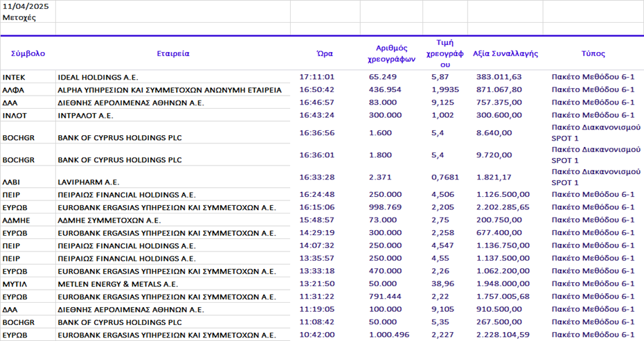The height and width of the screenshot is (341, 644).
Task: Select the time cell 11:08:42
Action: [x=316, y=322]
